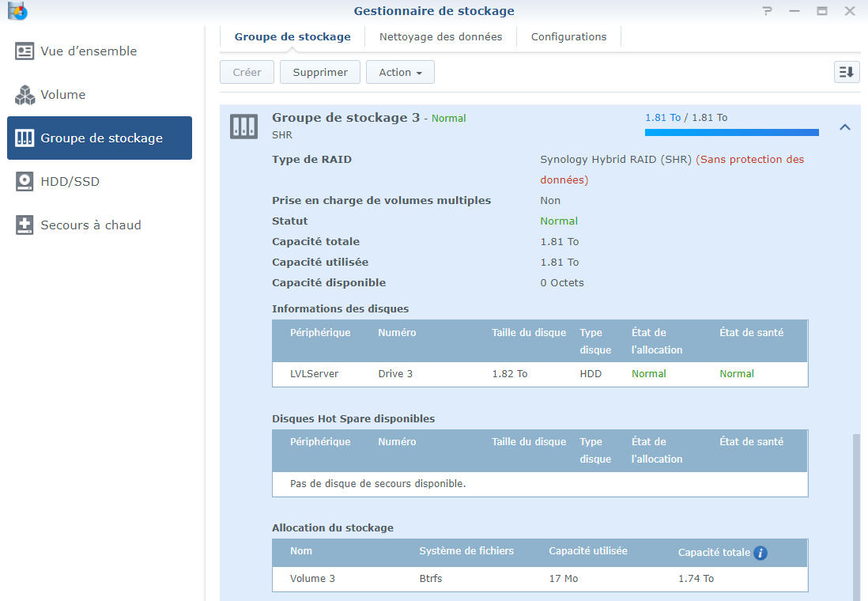
Task: Open the Configurations tab
Action: coord(568,36)
